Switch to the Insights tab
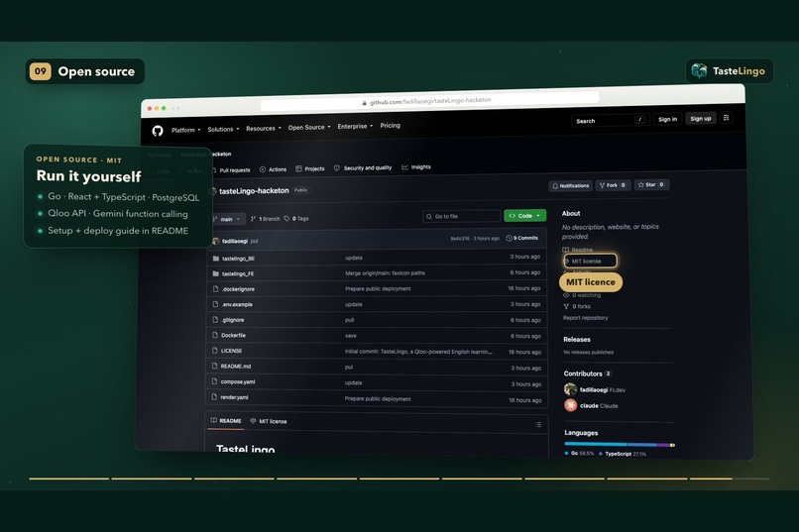The height and width of the screenshot is (532, 799). [x=416, y=167]
